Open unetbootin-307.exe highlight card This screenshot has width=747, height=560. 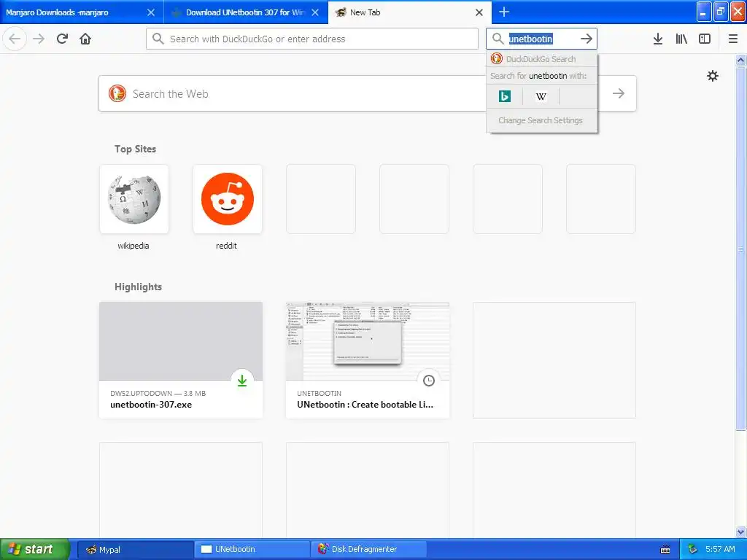[x=181, y=360]
